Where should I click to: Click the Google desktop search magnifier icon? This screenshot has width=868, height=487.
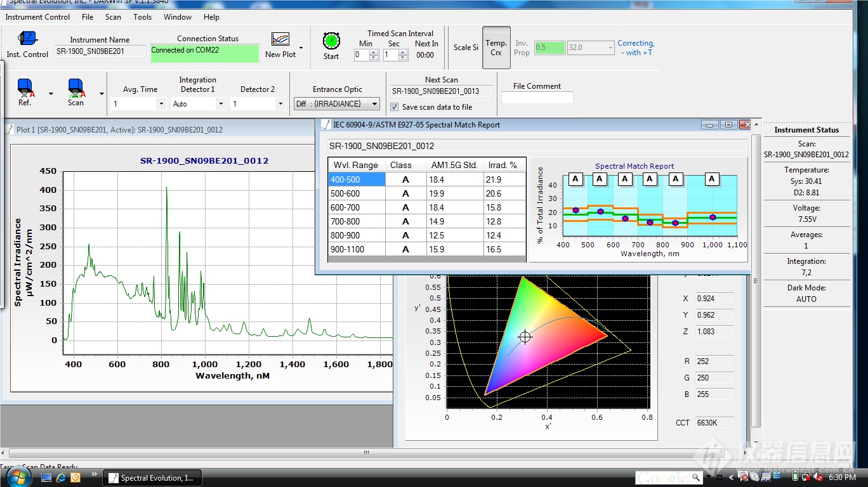696,477
